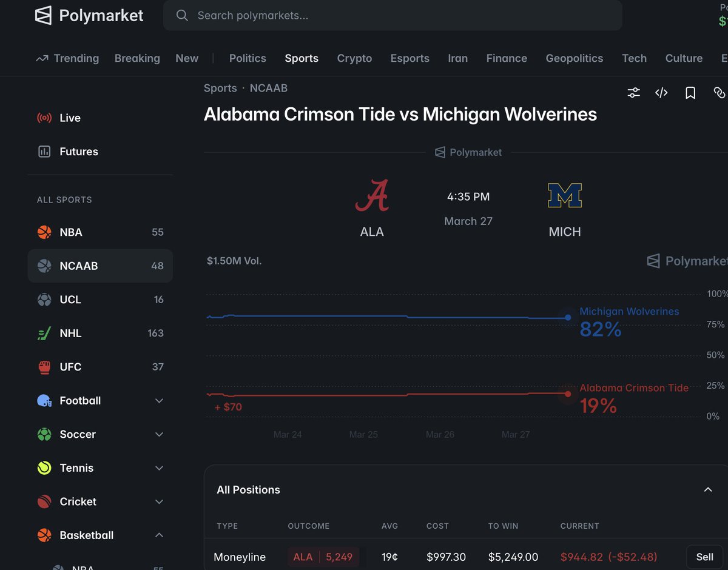Image resolution: width=728 pixels, height=570 pixels.
Task: Click the Football helmet icon
Action: pyautogui.click(x=44, y=401)
